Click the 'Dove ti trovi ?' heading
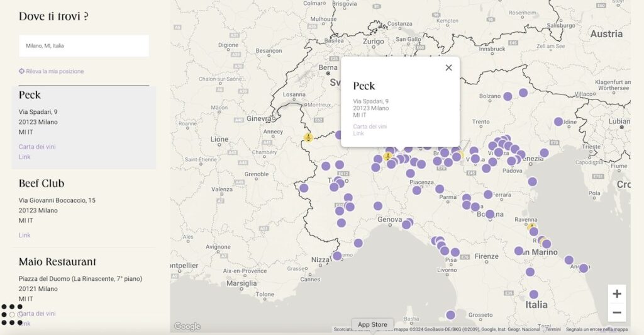The width and height of the screenshot is (644, 335). [53, 16]
